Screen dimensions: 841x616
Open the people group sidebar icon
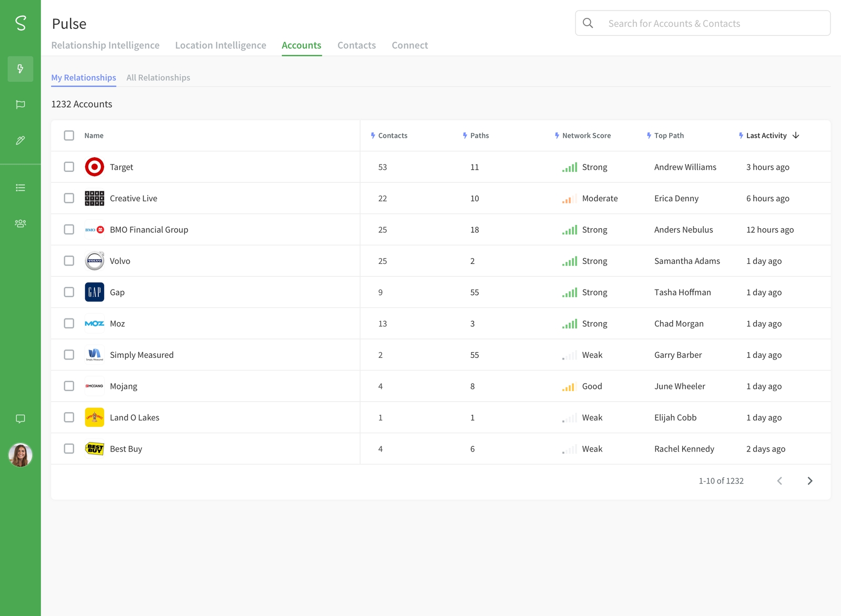(20, 223)
